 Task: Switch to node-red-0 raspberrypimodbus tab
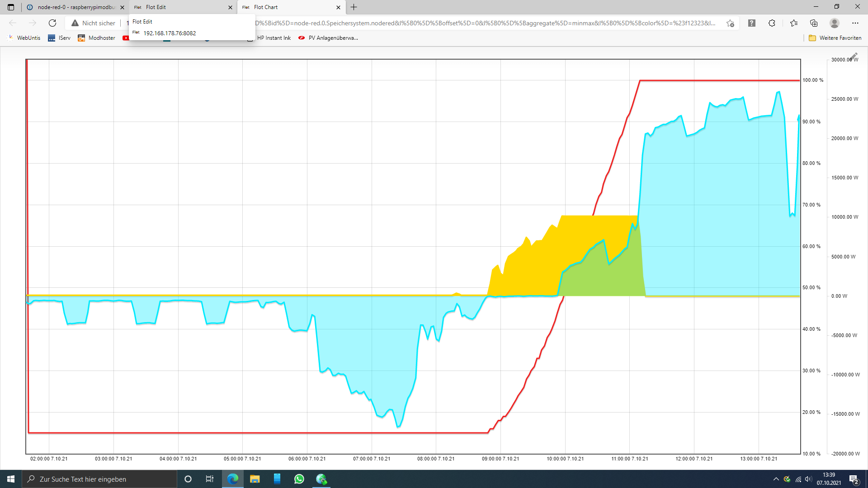click(75, 7)
